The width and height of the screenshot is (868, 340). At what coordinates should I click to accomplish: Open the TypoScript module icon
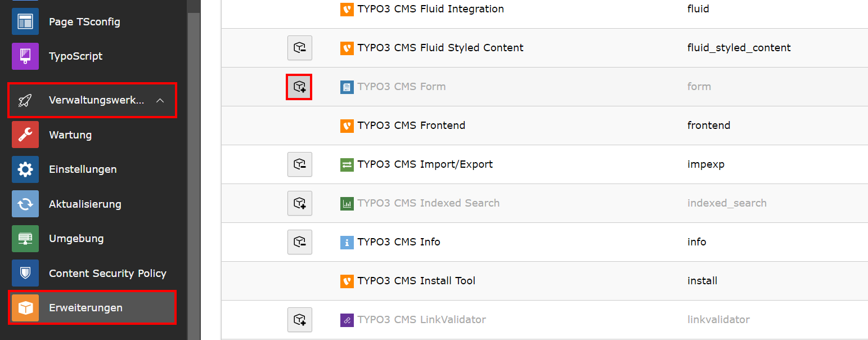25,56
